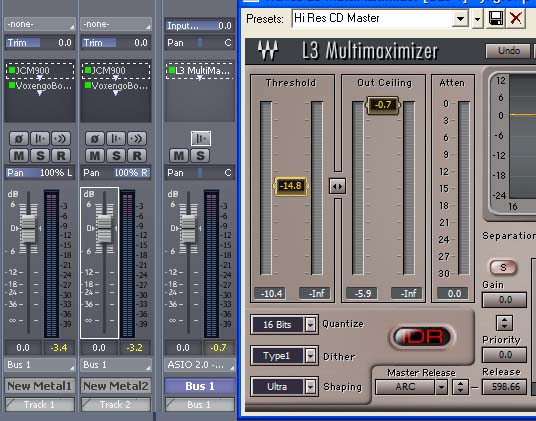Solo the Bus 1 strip
Screen dimensions: 536x421
200,155
